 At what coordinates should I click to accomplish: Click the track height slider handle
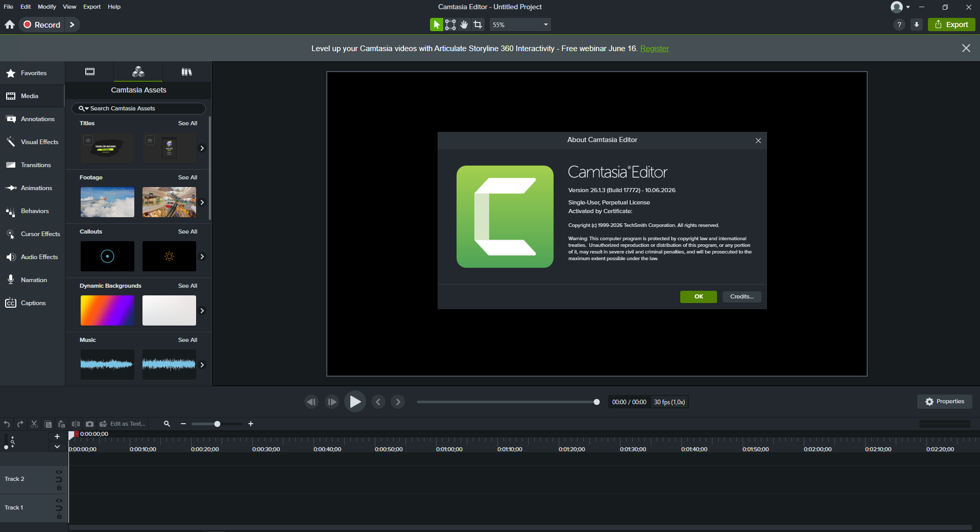click(x=6, y=447)
